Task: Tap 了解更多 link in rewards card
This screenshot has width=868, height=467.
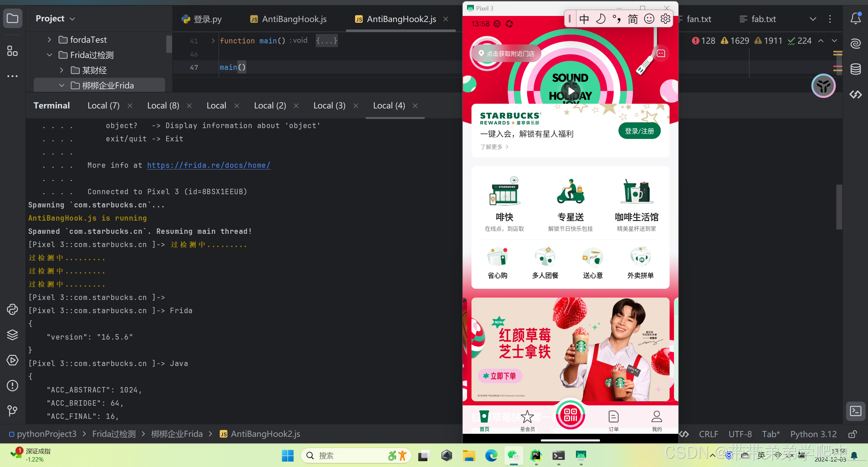Action: click(494, 147)
